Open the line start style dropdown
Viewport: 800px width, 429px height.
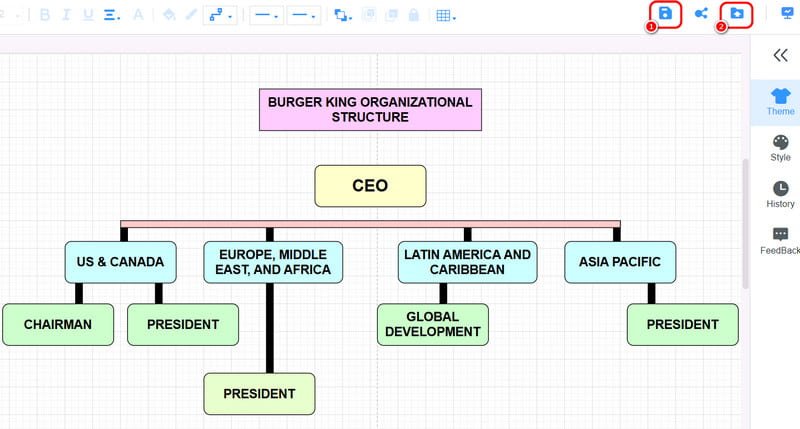tap(266, 15)
